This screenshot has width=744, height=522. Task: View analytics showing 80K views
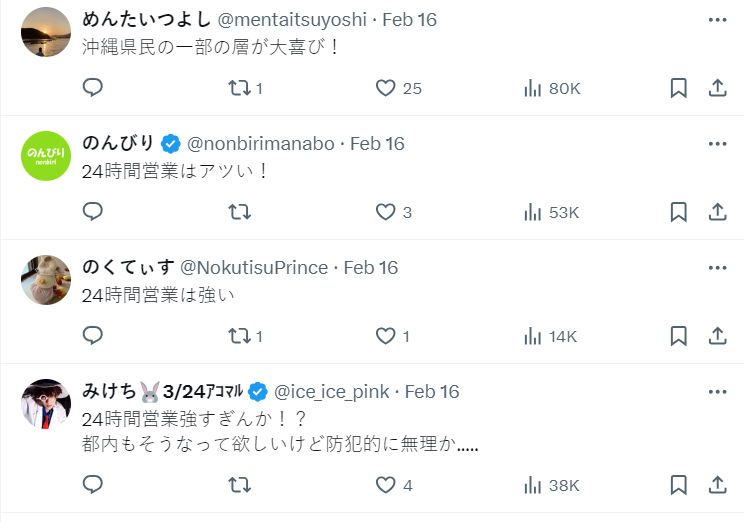click(x=552, y=88)
